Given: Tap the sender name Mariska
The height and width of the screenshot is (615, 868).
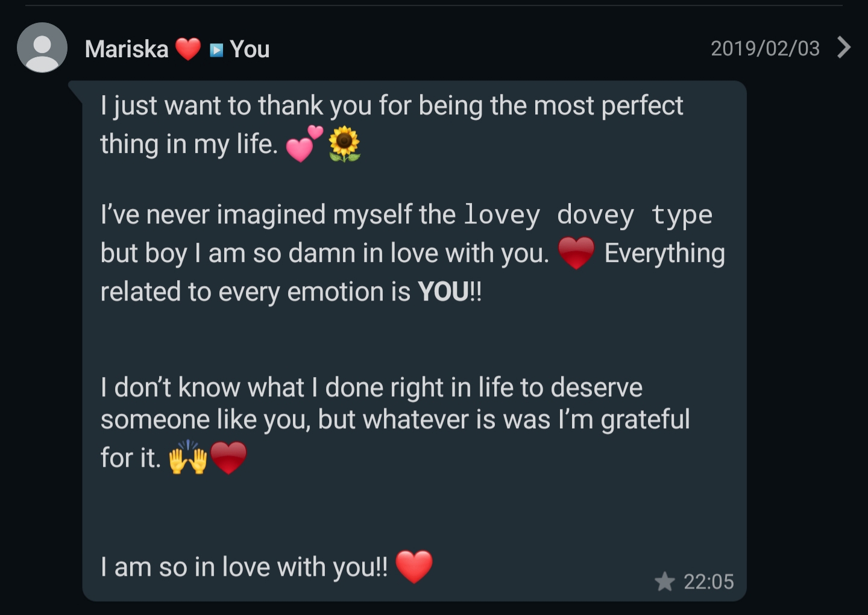Looking at the screenshot, I should 127,49.
